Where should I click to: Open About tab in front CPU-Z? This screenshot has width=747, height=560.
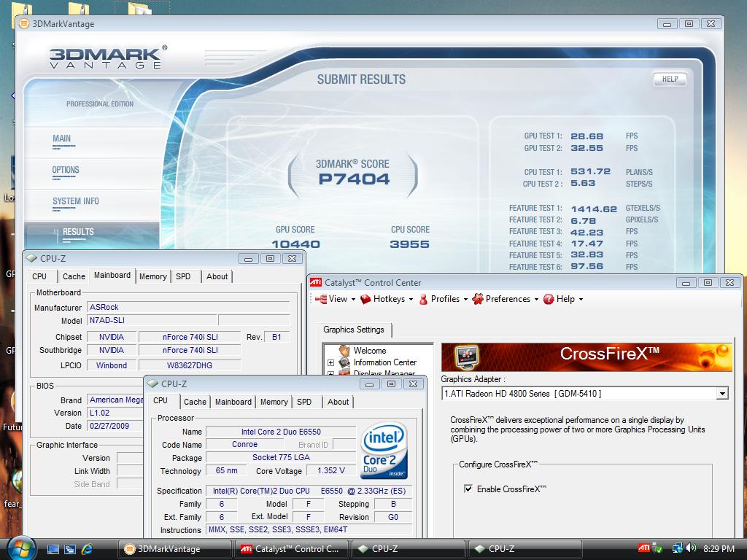pos(338,402)
